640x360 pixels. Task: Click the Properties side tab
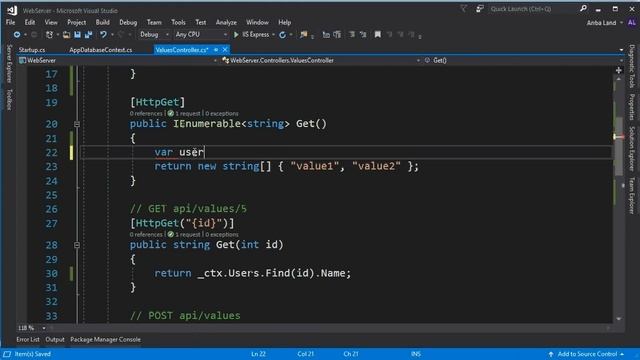tap(631, 107)
